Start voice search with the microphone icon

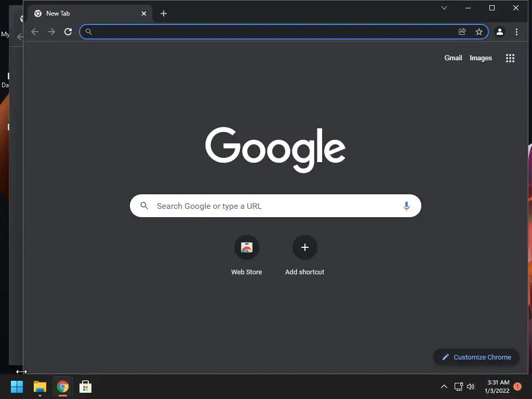[406, 206]
